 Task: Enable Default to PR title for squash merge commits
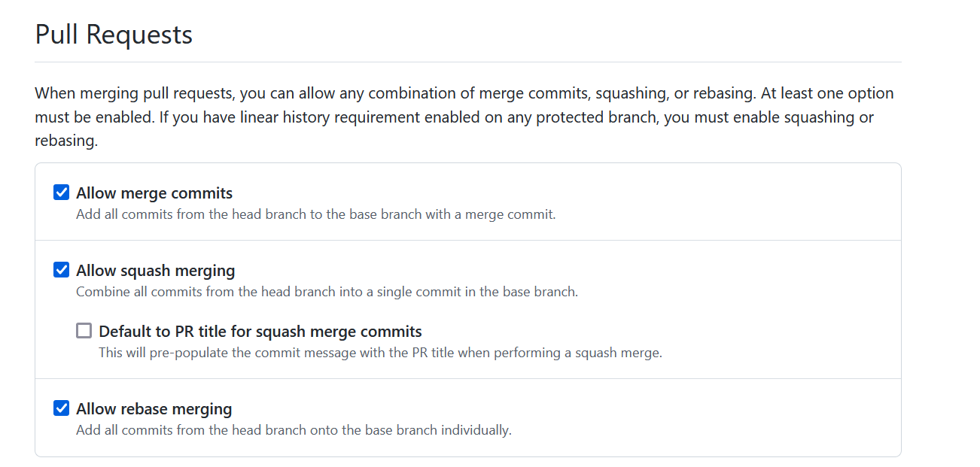pyautogui.click(x=84, y=330)
